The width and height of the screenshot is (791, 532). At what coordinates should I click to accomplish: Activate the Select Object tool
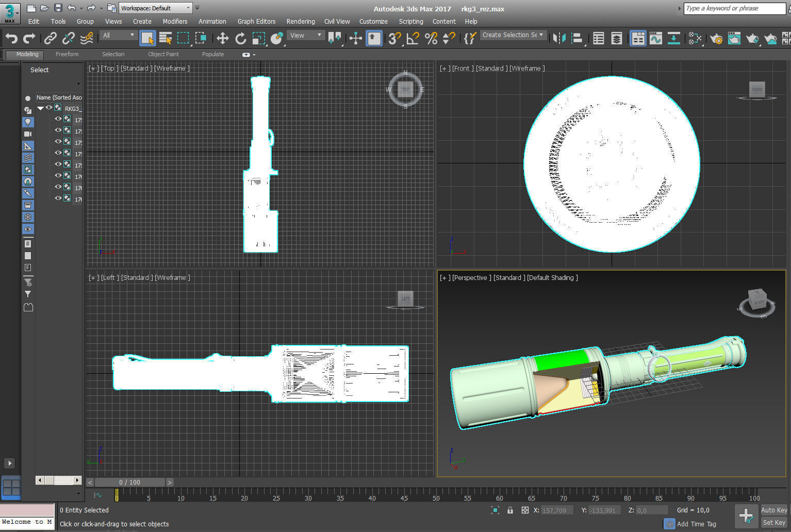[147, 38]
